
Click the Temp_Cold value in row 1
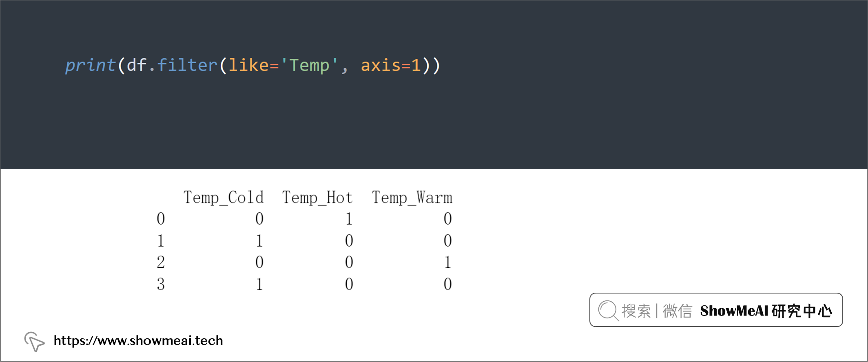pos(259,241)
